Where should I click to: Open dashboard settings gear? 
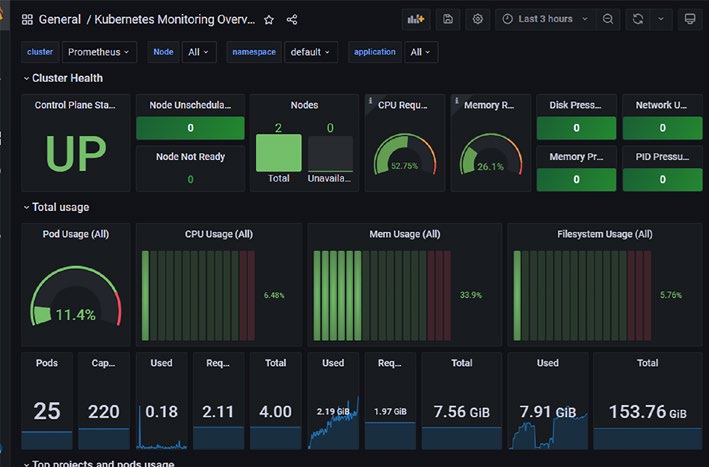pos(477,19)
